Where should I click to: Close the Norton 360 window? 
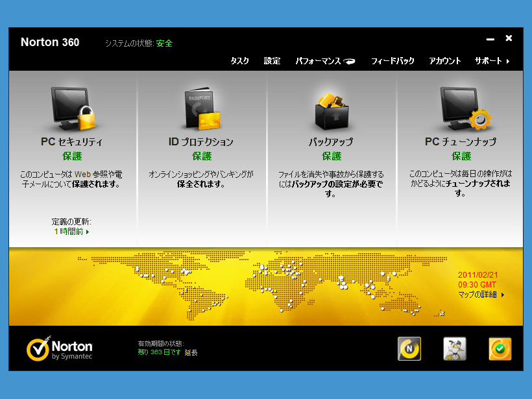pyautogui.click(x=509, y=38)
